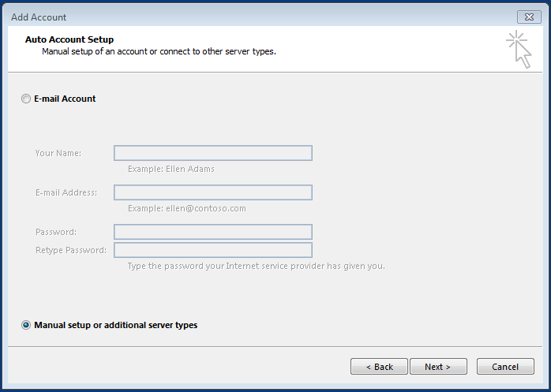Viewport: 551px width, 392px height.
Task: Click the Your Name text field
Action: point(212,153)
